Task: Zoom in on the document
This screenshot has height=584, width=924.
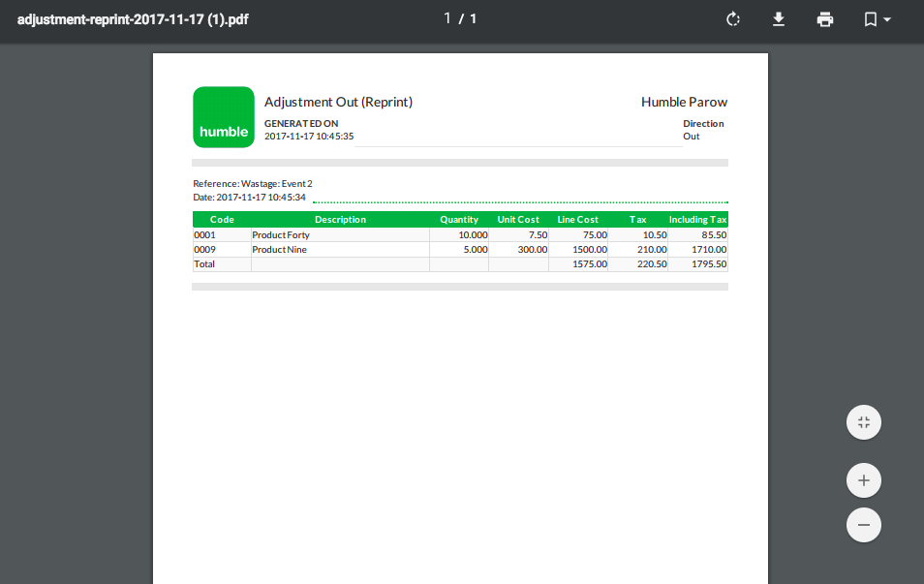Action: coord(864,480)
